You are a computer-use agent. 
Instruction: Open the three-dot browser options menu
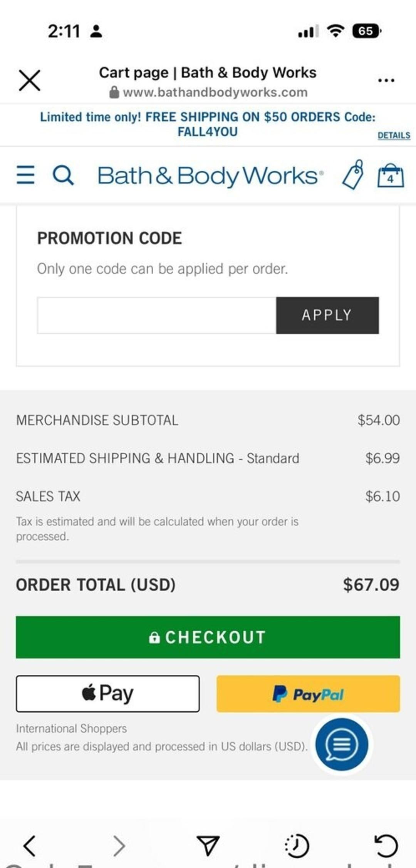[386, 80]
